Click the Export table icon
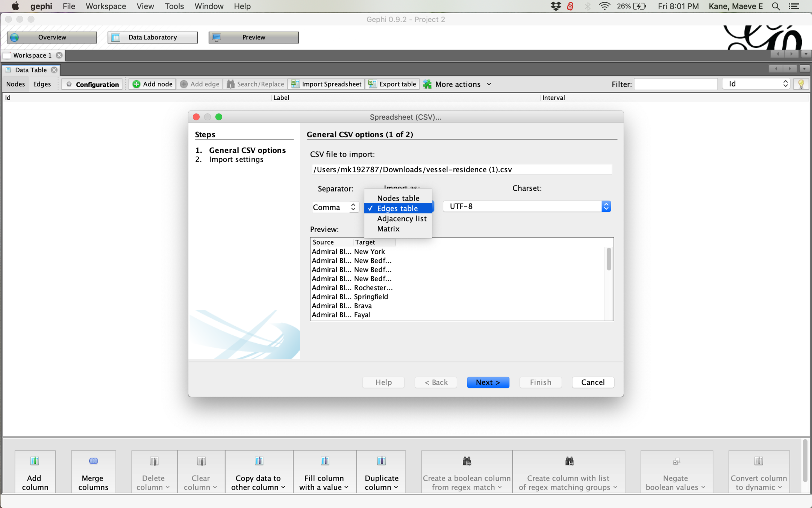This screenshot has height=508, width=812. 373,84
